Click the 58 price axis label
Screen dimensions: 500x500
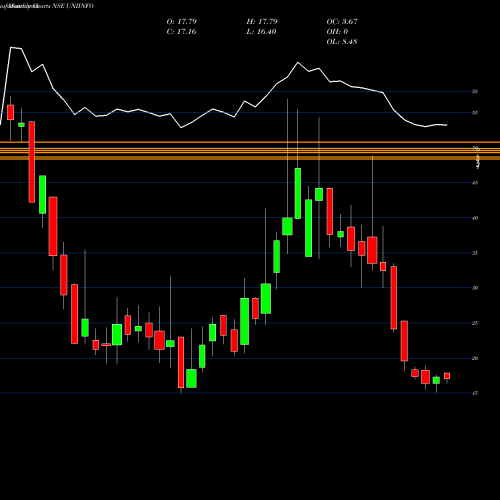coord(475,91)
